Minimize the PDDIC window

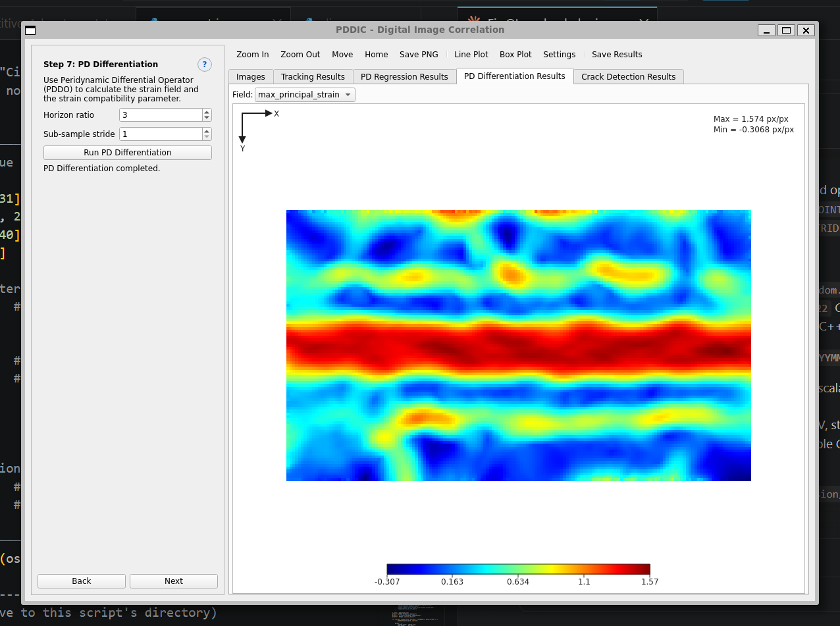[x=766, y=30]
